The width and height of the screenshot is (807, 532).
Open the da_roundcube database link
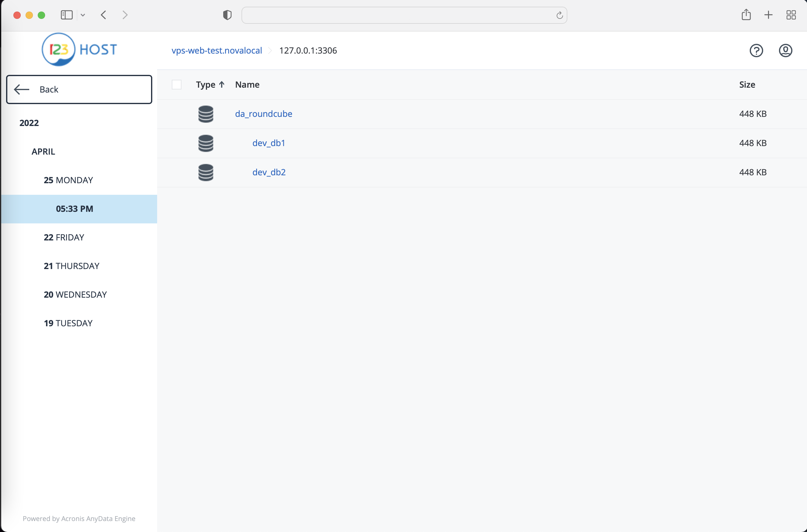coord(263,114)
